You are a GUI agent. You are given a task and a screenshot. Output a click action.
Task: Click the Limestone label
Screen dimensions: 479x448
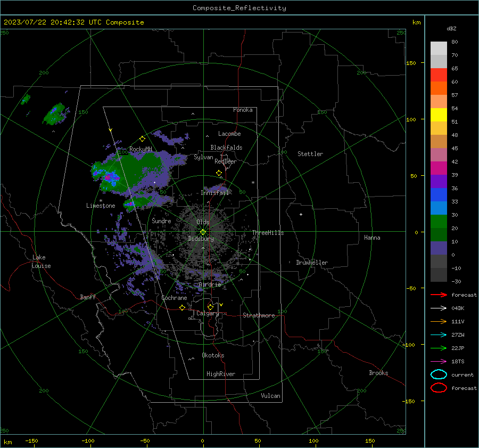(101, 206)
